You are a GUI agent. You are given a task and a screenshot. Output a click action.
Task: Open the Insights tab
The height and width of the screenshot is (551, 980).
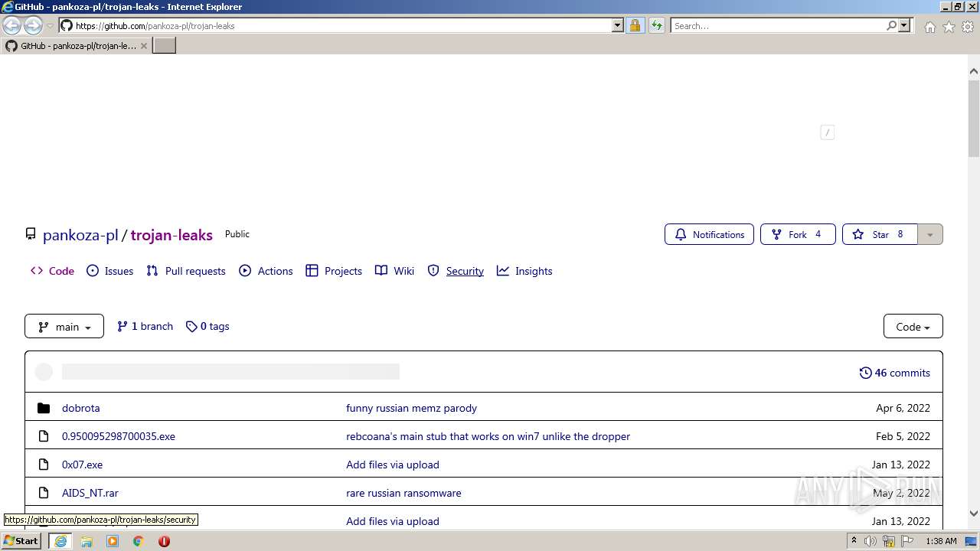click(x=524, y=271)
